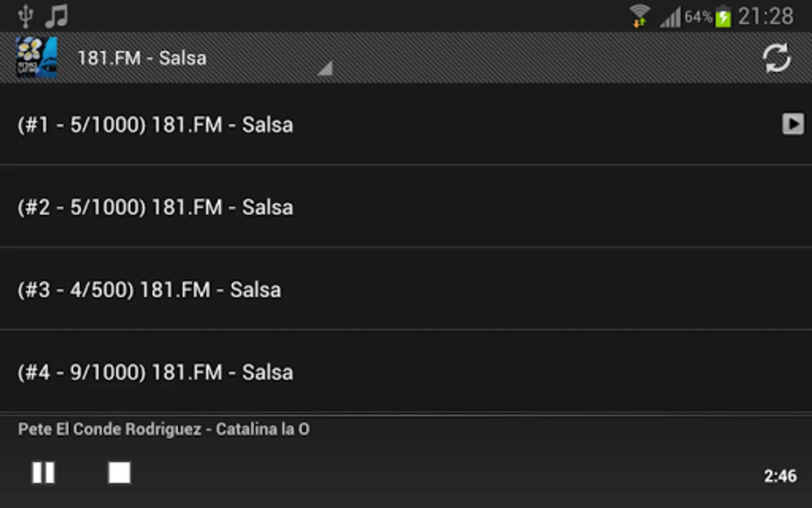Open the 181.FM station logo thumbnail
The width and height of the screenshot is (812, 508).
[37, 58]
